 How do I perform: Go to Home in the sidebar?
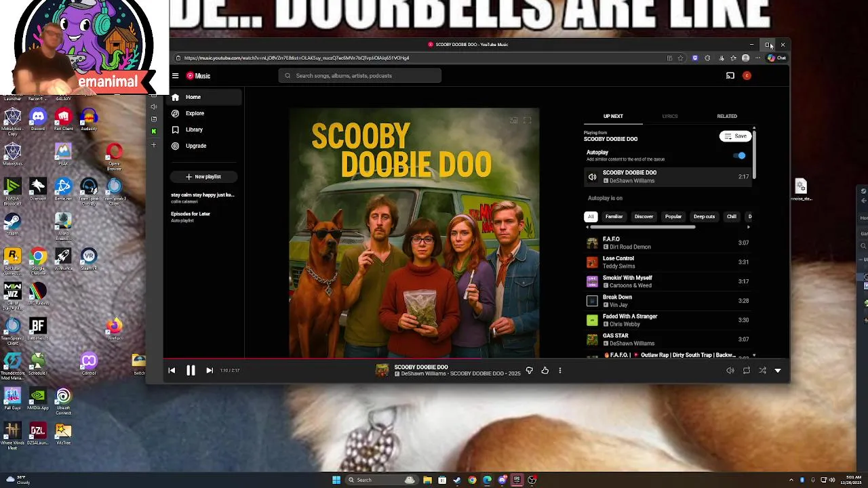click(203, 97)
